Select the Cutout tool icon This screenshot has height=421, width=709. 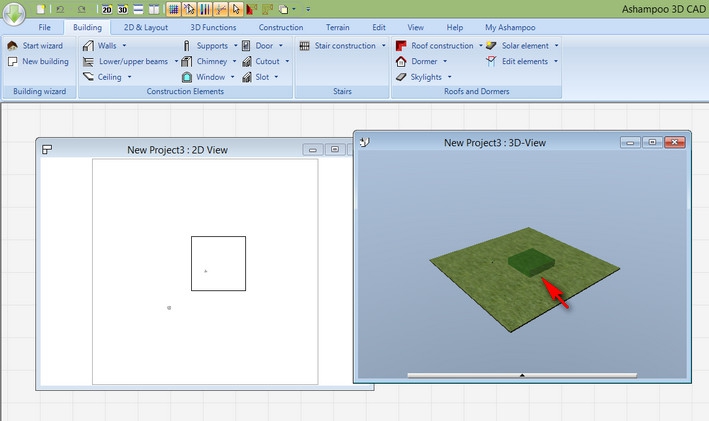point(246,61)
